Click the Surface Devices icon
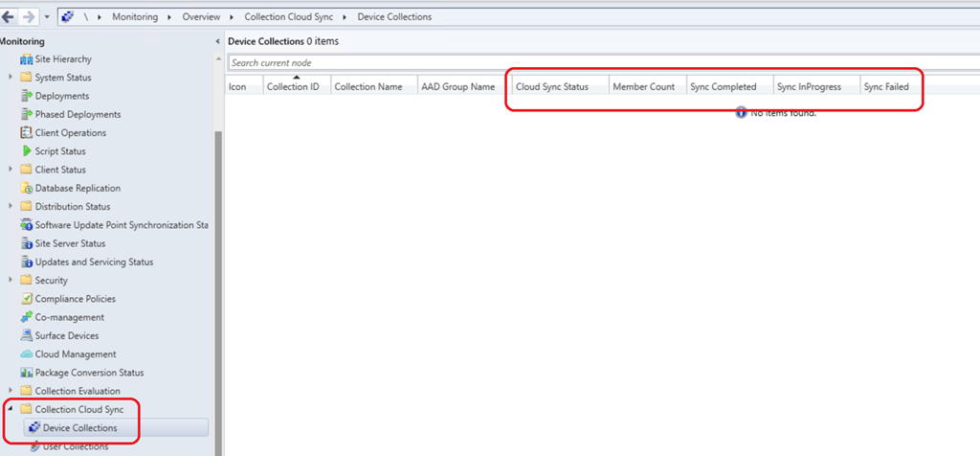Viewport: 980px width, 456px height. (x=27, y=336)
